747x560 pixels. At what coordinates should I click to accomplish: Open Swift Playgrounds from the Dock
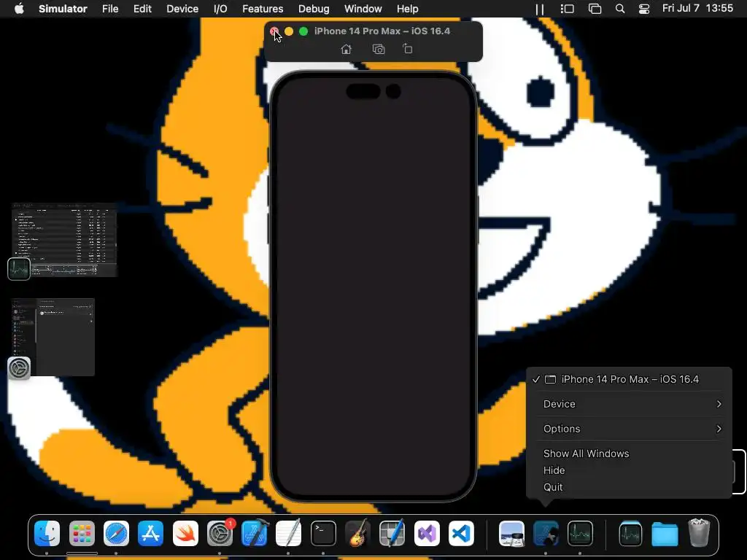coord(185,533)
